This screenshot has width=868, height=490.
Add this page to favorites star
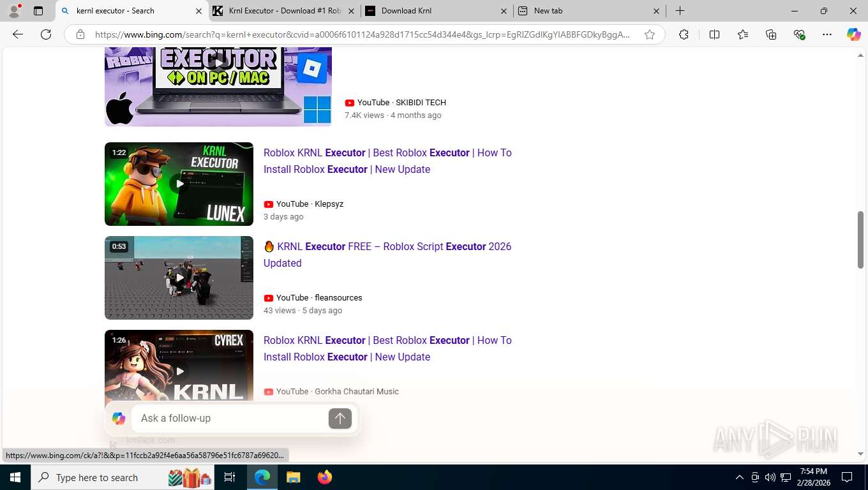(650, 34)
